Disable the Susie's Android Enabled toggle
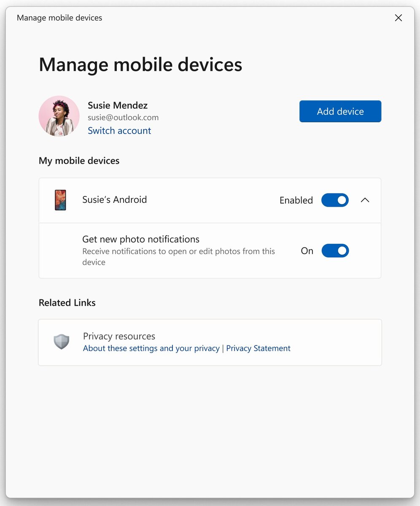The width and height of the screenshot is (420, 506). click(335, 200)
